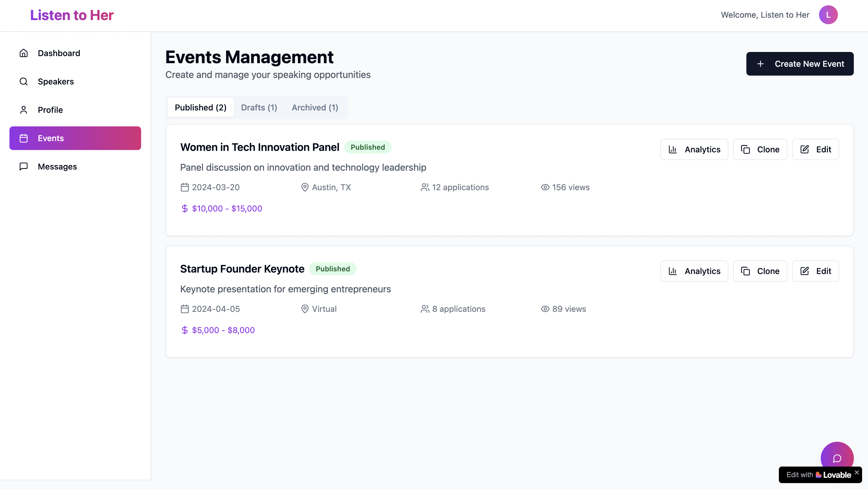Click the Dashboard home icon
Viewport: 868px width, 489px height.
click(24, 53)
